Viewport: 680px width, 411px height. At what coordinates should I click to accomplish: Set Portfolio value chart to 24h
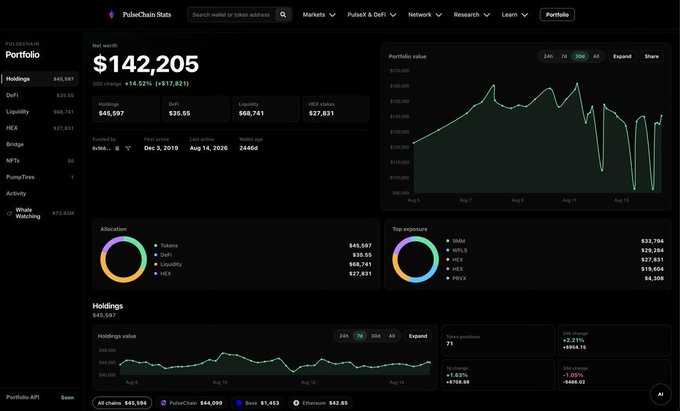[x=548, y=56]
